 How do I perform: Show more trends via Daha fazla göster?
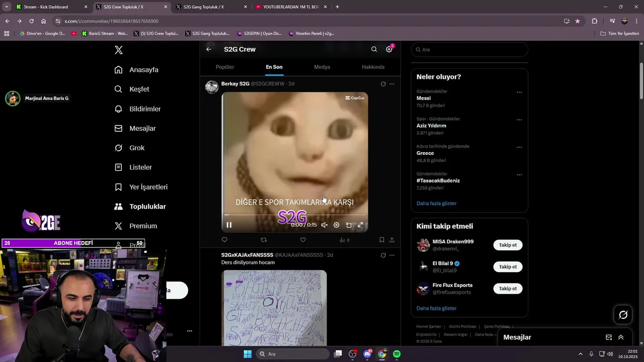tap(436, 203)
